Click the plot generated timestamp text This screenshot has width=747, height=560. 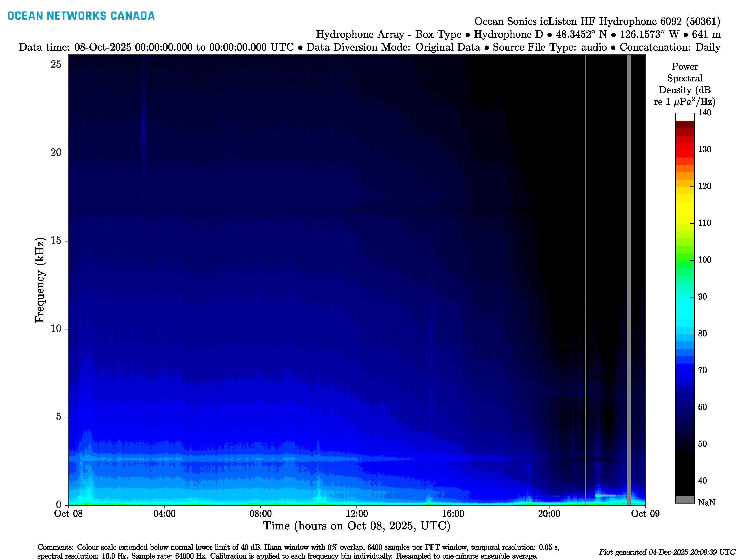pos(667,552)
